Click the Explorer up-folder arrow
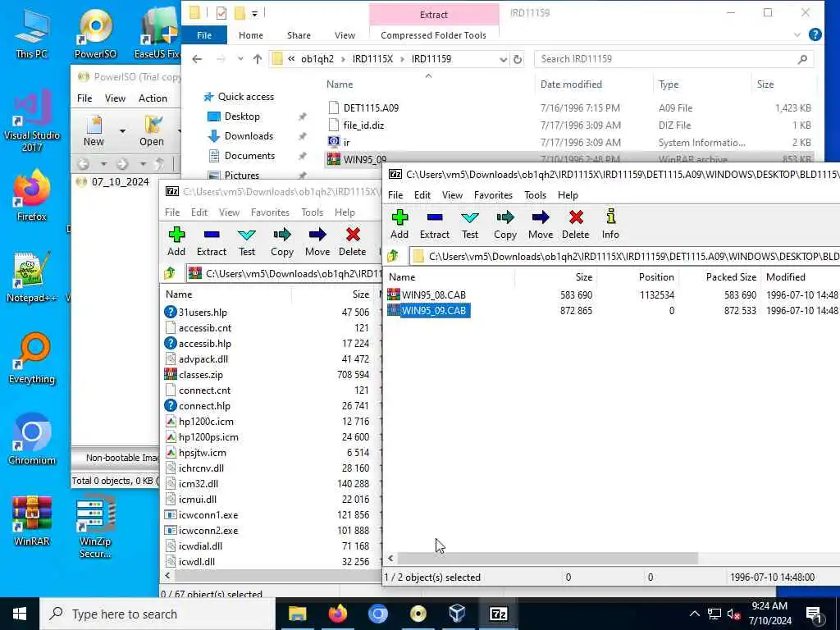 click(x=258, y=59)
